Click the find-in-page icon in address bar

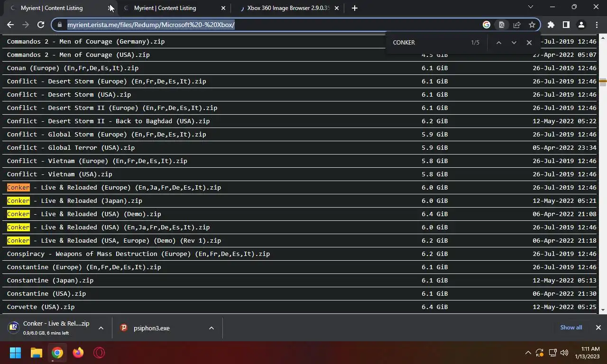pos(501,25)
